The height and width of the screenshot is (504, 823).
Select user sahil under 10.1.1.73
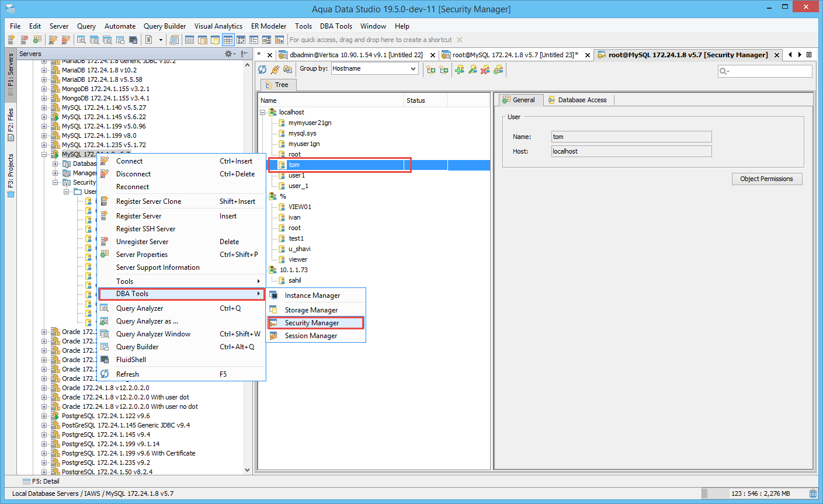pos(295,280)
